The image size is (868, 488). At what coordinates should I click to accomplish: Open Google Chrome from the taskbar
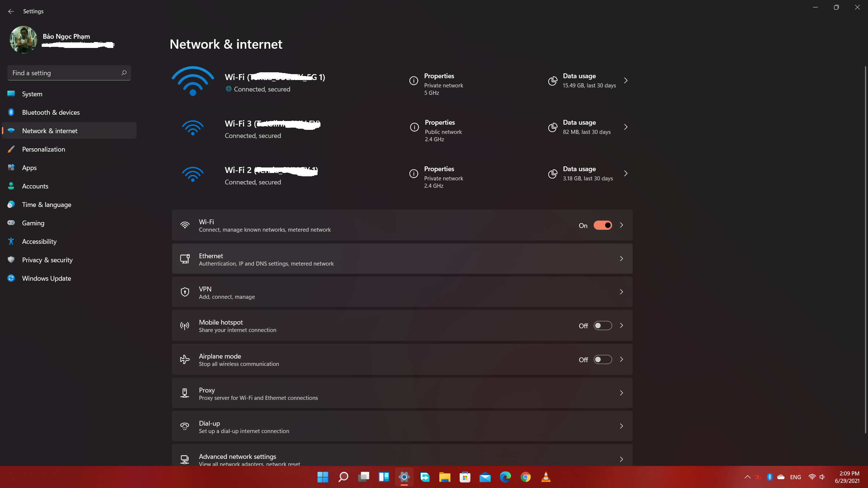[x=525, y=477]
